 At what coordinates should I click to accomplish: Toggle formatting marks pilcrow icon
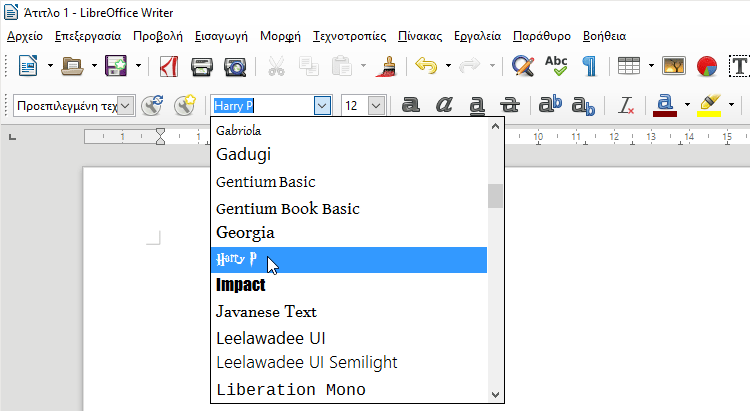pos(590,66)
